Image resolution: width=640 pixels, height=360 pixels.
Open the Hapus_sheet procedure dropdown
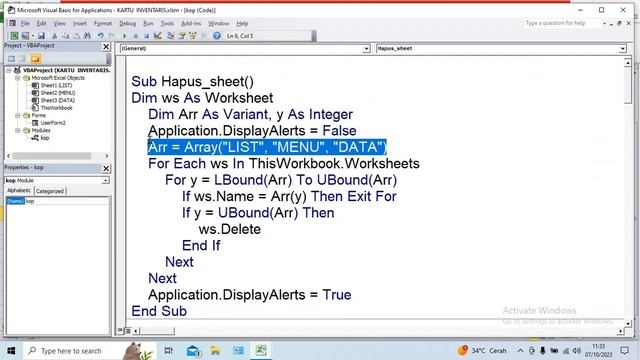click(x=622, y=49)
